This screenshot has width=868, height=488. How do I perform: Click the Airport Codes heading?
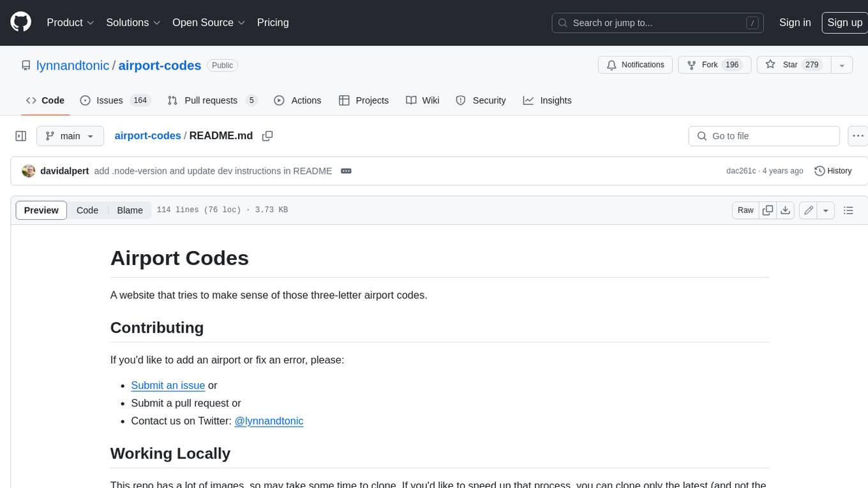[179, 258]
